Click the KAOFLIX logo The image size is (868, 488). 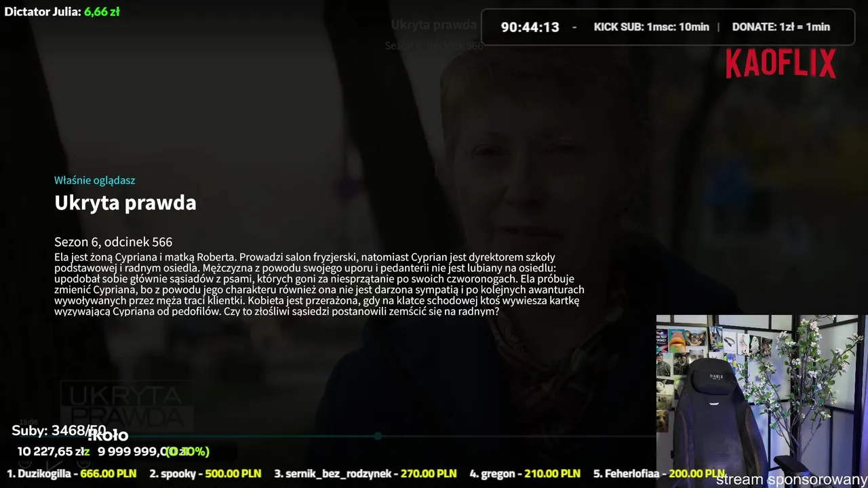(781, 64)
